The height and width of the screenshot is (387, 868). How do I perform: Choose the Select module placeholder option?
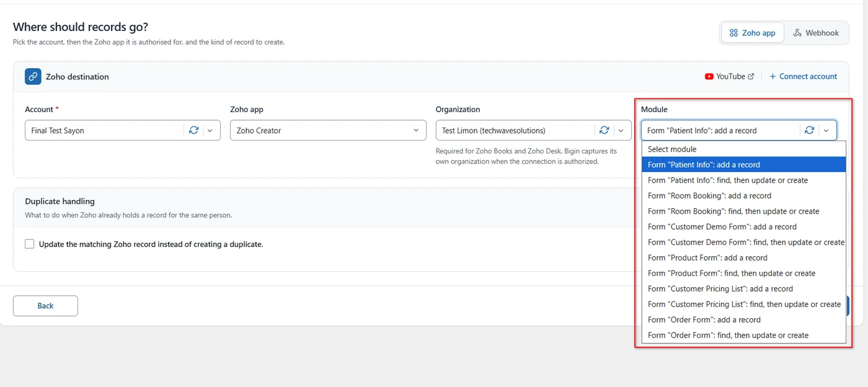pos(744,149)
